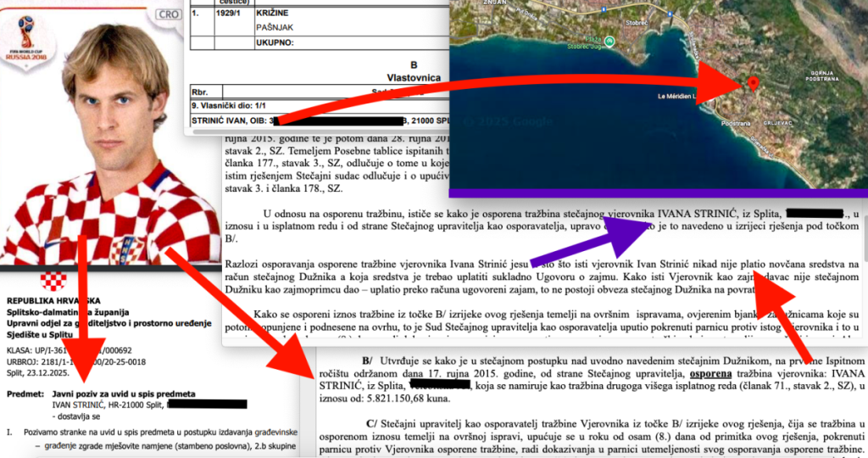Click the red location pin on the map
The image size is (868, 458).
click(x=751, y=83)
